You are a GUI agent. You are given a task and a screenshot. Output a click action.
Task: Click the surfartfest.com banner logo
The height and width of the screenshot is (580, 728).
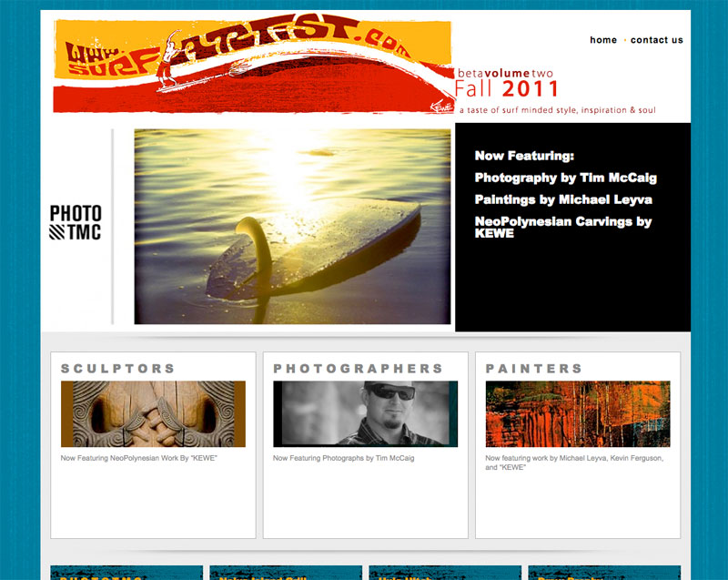click(254, 65)
